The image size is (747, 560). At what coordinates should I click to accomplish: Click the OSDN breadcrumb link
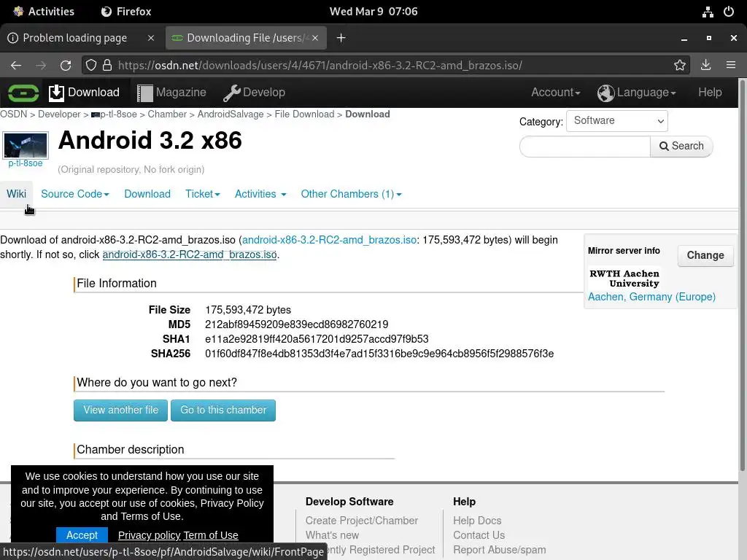click(13, 114)
